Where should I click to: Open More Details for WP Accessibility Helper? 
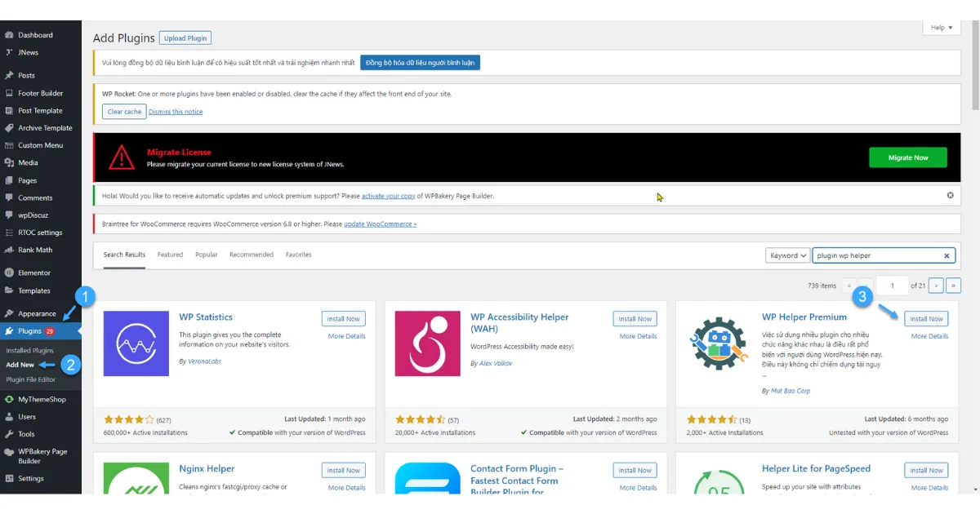pos(638,336)
